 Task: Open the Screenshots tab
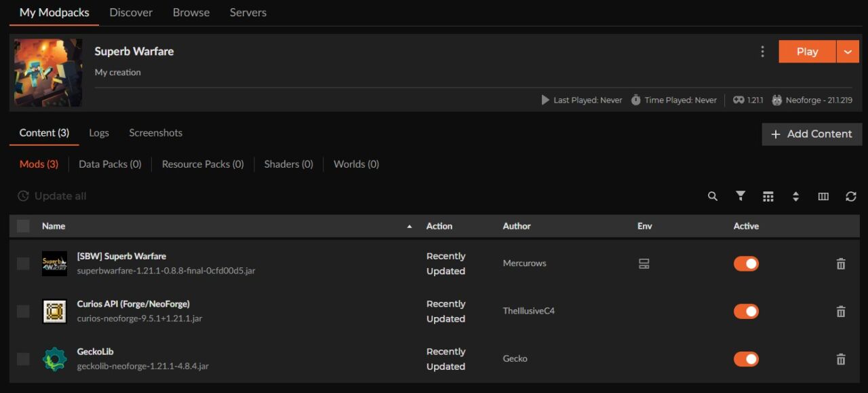[x=155, y=132]
